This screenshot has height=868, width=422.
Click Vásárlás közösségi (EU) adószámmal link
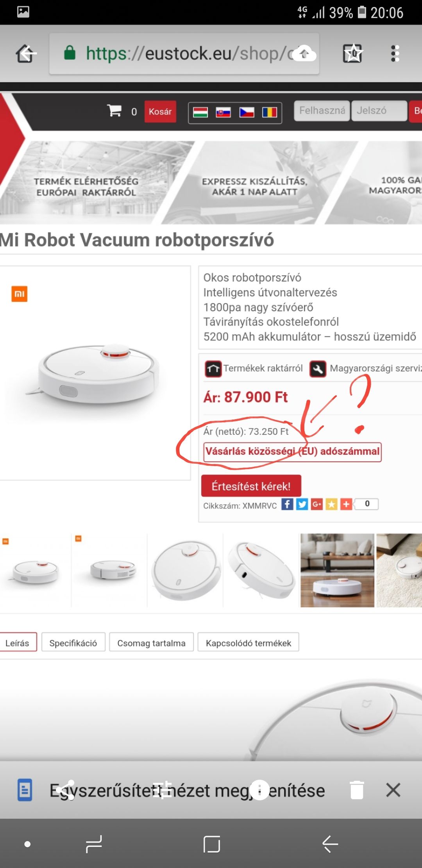(292, 452)
